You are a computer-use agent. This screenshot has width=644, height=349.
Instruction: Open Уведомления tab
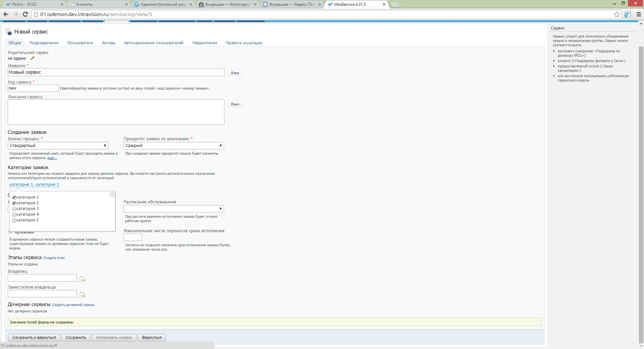click(205, 43)
